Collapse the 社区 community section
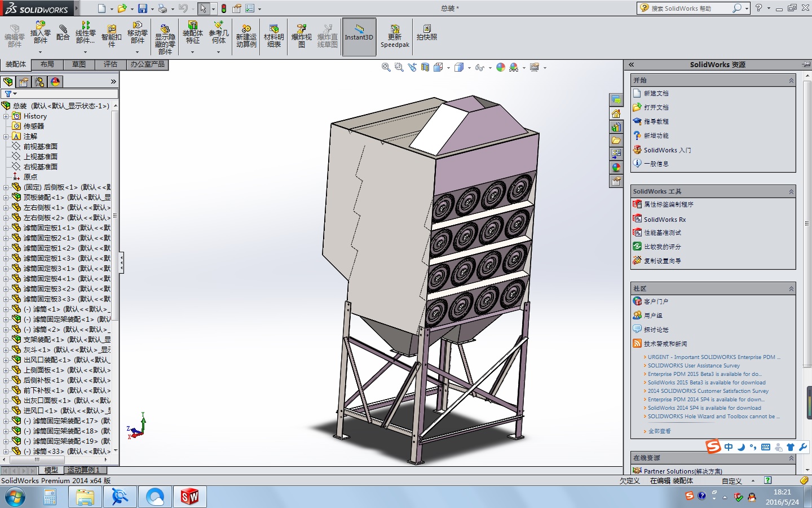This screenshot has width=812, height=508. tap(791, 289)
